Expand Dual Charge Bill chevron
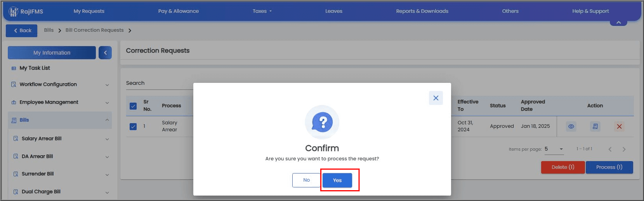 click(x=107, y=192)
